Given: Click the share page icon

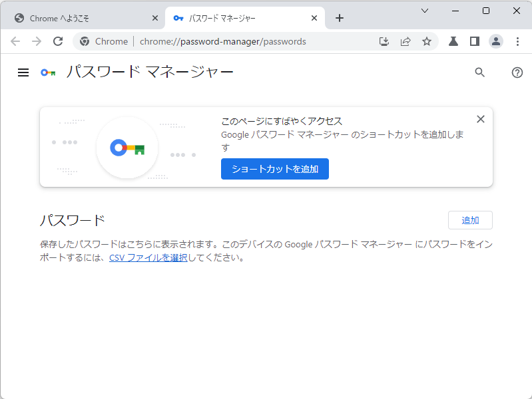Looking at the screenshot, I should point(405,41).
